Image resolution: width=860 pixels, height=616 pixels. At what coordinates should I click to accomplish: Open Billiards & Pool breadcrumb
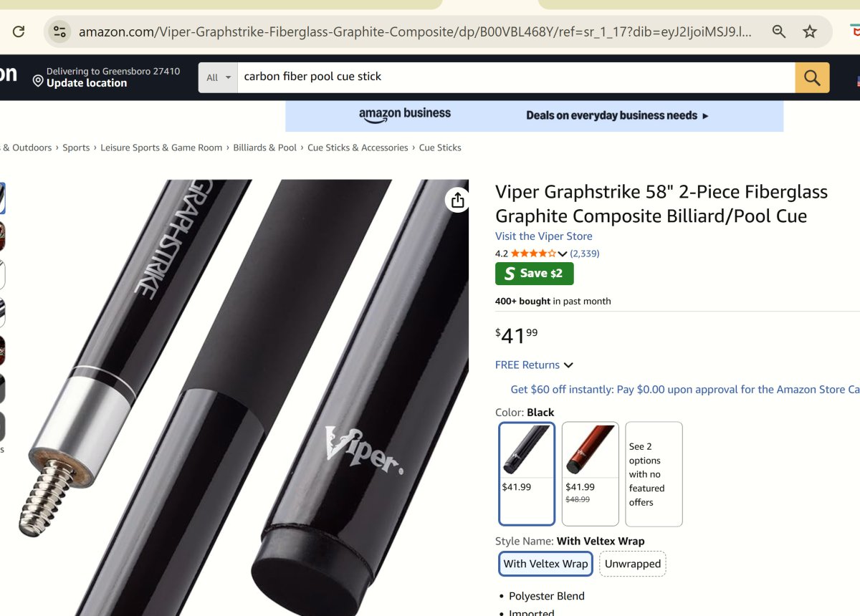[265, 148]
